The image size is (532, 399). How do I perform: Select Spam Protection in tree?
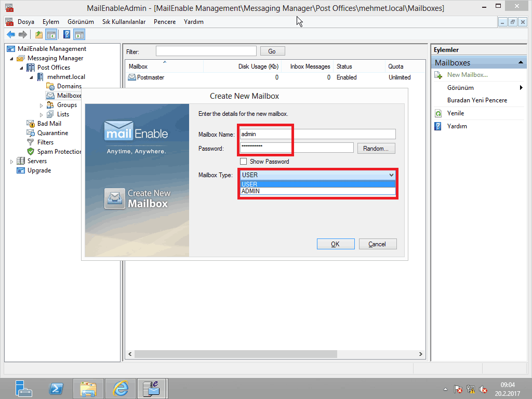click(x=59, y=152)
